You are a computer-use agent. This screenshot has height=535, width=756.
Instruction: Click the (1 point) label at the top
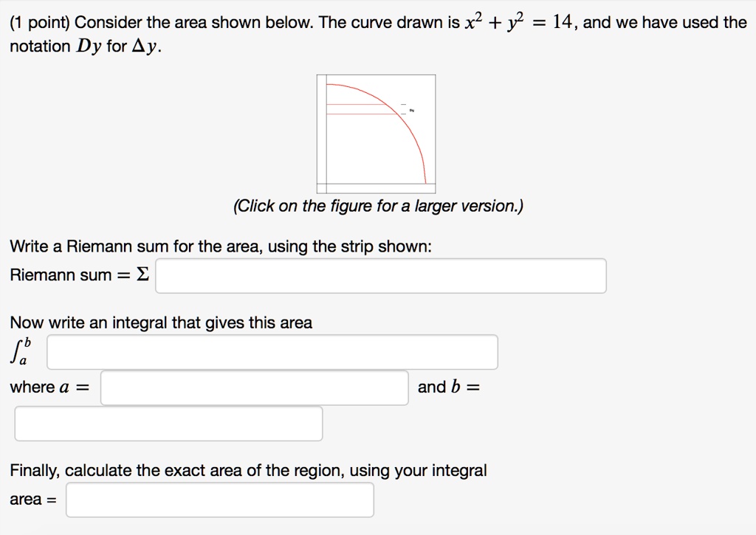35,21
